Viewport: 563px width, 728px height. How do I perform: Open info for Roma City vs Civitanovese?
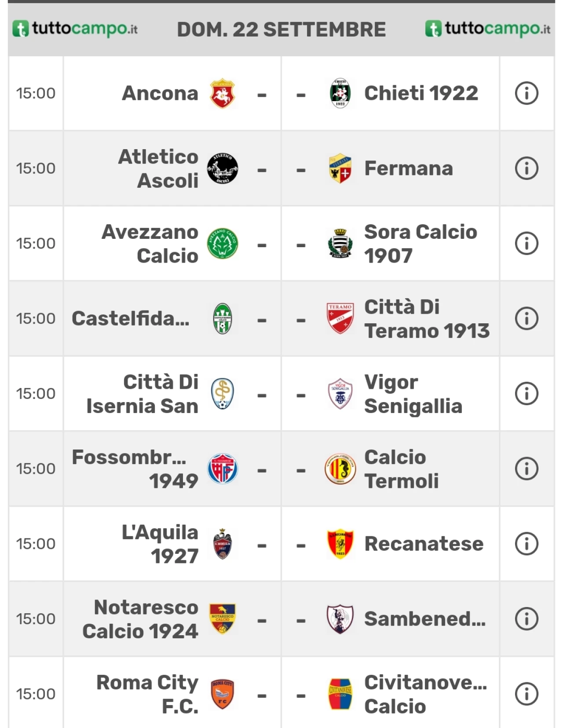tap(526, 694)
